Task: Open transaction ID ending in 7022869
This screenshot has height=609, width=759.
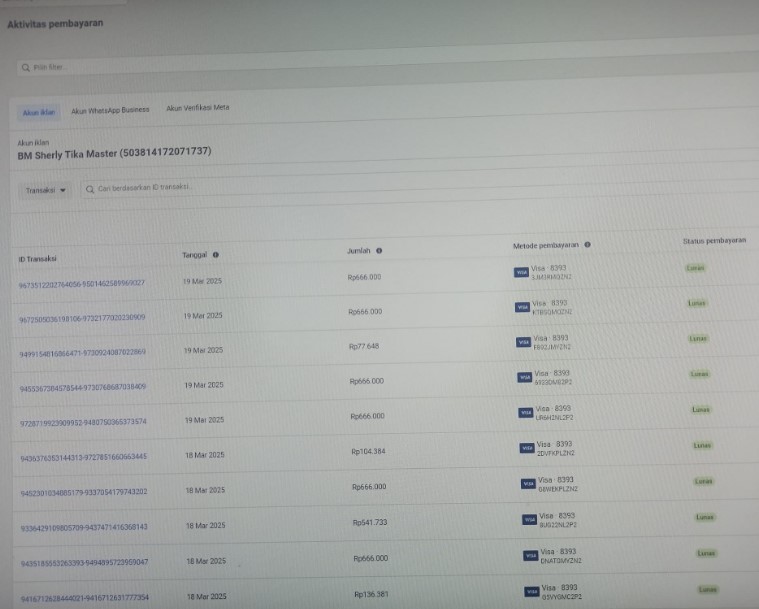Action: pyautogui.click(x=82, y=352)
